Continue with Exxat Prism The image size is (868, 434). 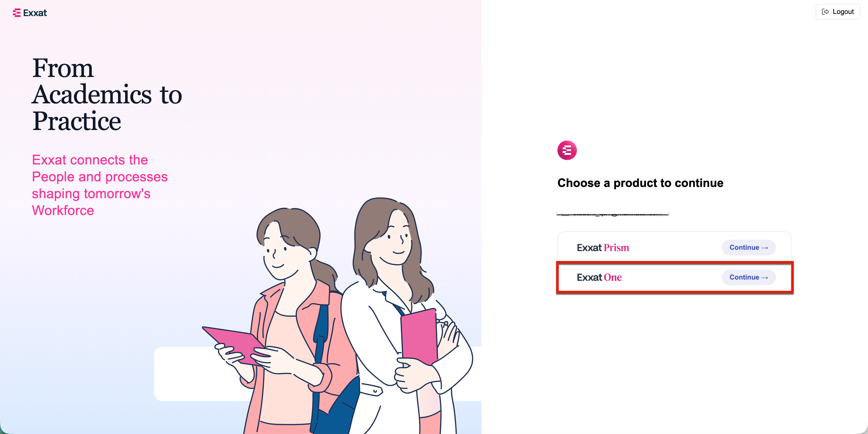[x=748, y=248]
